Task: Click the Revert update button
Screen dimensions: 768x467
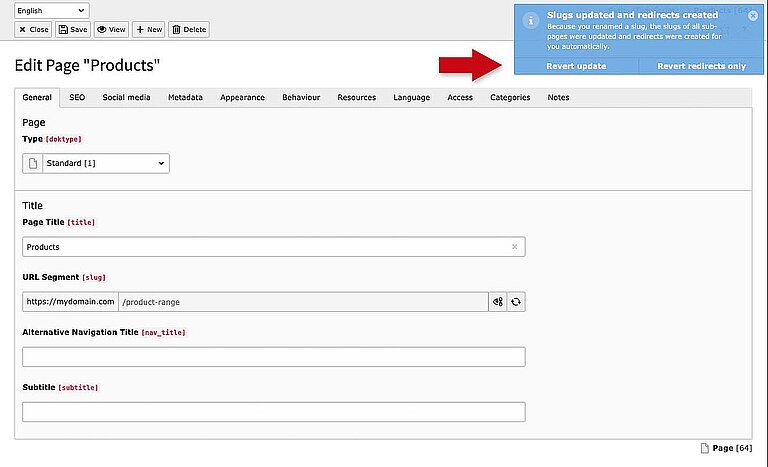Action: [576, 66]
